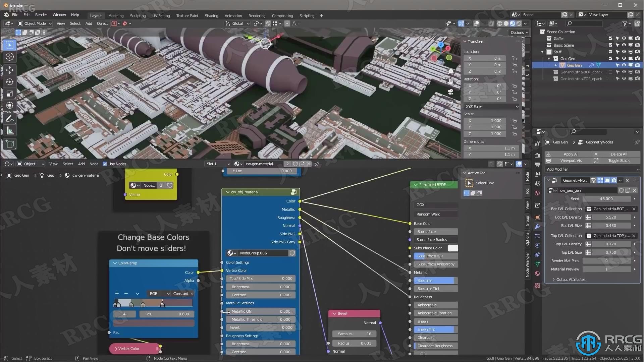Select the Transform tool icon
The width and height of the screenshot is (644, 362).
(9, 106)
